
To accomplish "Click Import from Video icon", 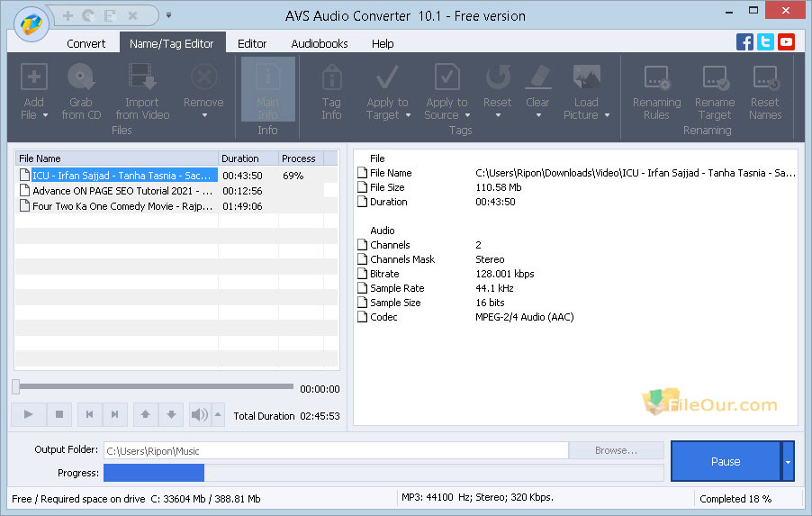I will pyautogui.click(x=142, y=77).
